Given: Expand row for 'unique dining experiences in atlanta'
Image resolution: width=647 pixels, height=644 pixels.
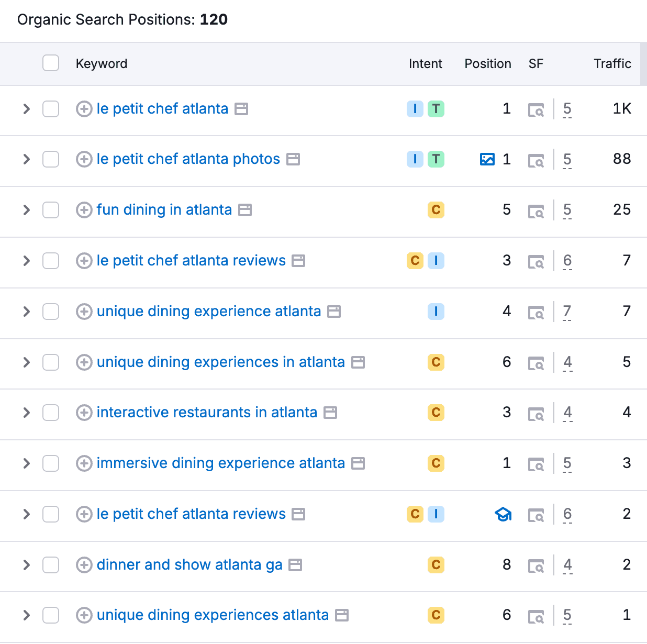Looking at the screenshot, I should pyautogui.click(x=27, y=362).
